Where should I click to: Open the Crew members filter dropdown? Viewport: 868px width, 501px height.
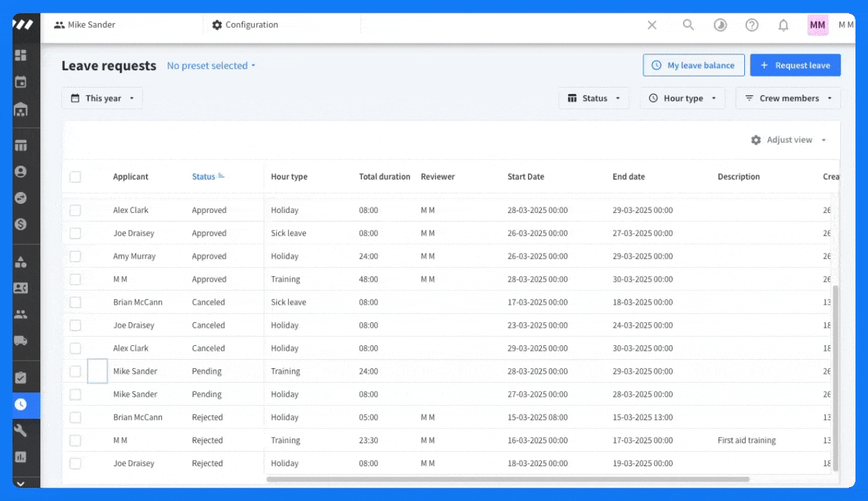coord(788,98)
